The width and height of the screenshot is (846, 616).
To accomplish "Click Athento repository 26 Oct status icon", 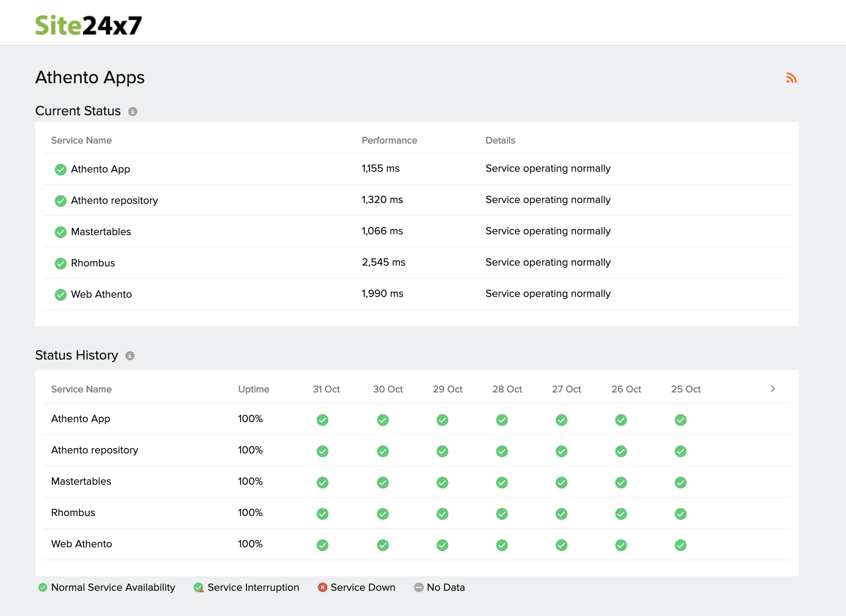I will point(621,451).
